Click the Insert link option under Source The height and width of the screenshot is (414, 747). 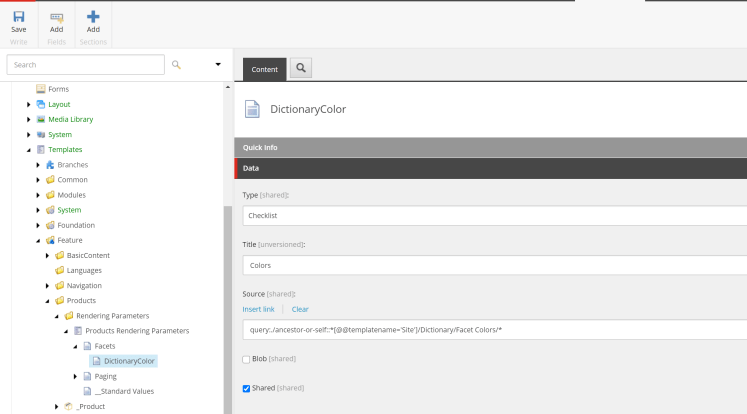pos(258,309)
